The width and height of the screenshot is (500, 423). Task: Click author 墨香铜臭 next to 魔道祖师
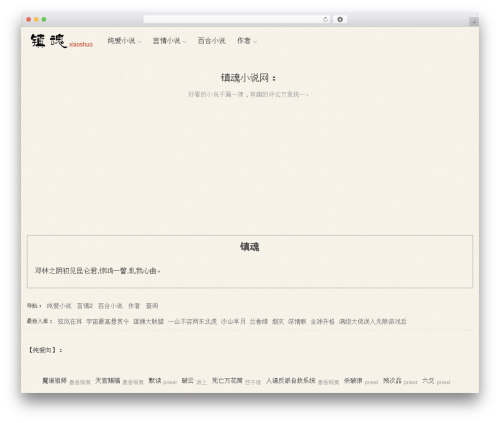(x=80, y=382)
